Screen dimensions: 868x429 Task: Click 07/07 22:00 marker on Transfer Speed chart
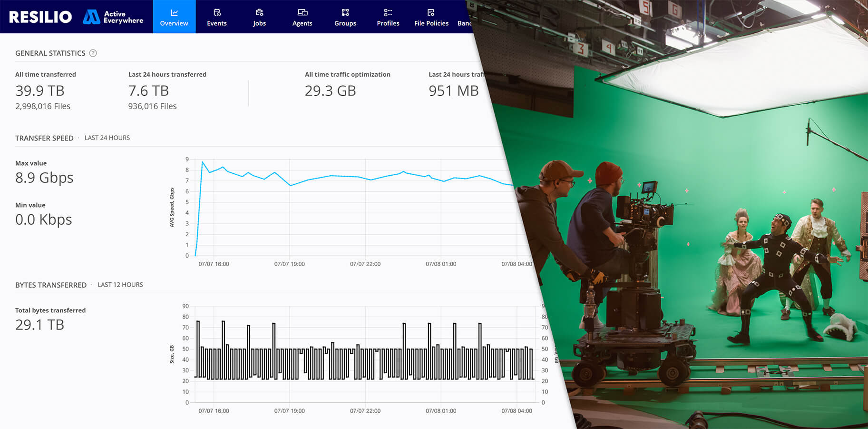pos(365,264)
